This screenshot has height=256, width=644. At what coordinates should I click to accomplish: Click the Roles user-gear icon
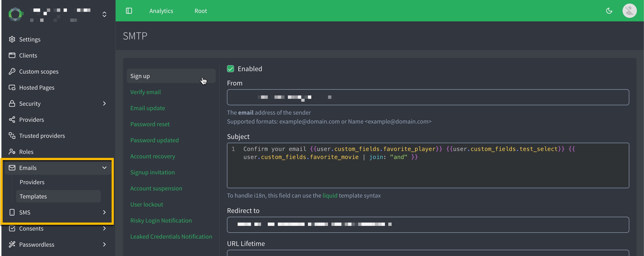click(x=12, y=152)
